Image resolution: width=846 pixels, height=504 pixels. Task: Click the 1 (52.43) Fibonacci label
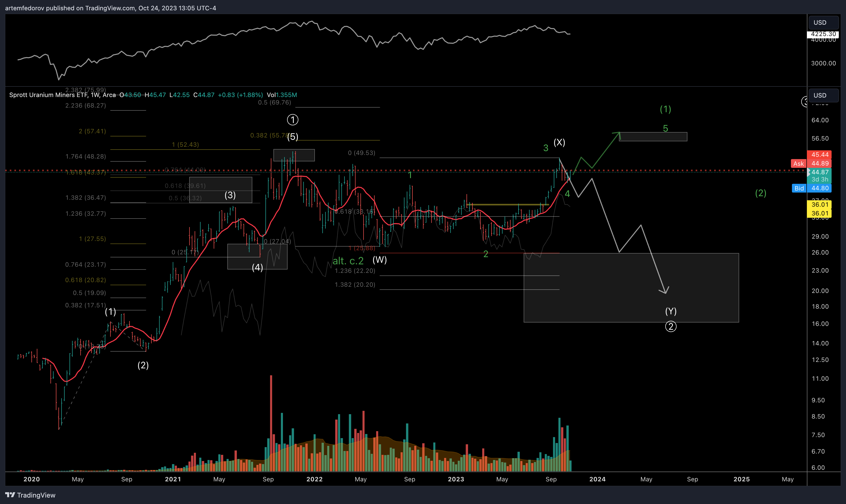point(185,145)
